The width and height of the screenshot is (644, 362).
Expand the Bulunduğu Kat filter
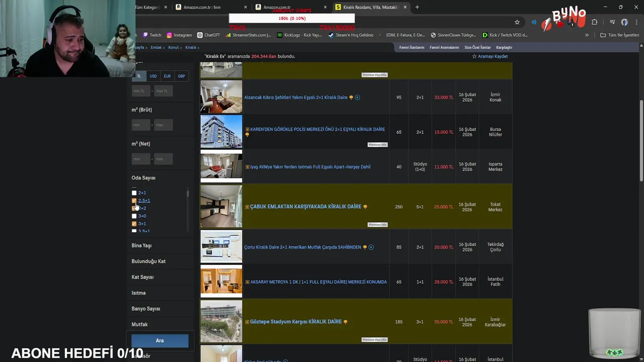(x=148, y=261)
